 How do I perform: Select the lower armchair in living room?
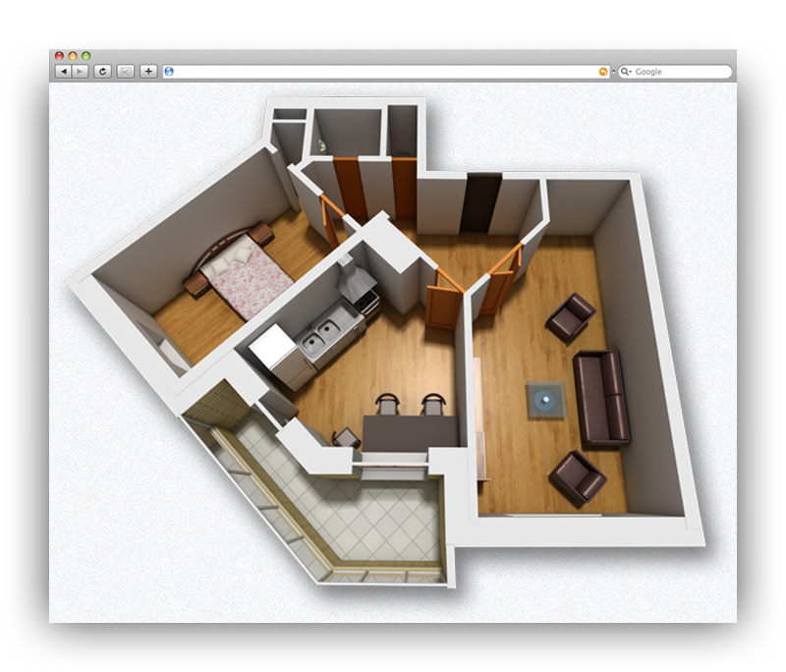coord(578,477)
